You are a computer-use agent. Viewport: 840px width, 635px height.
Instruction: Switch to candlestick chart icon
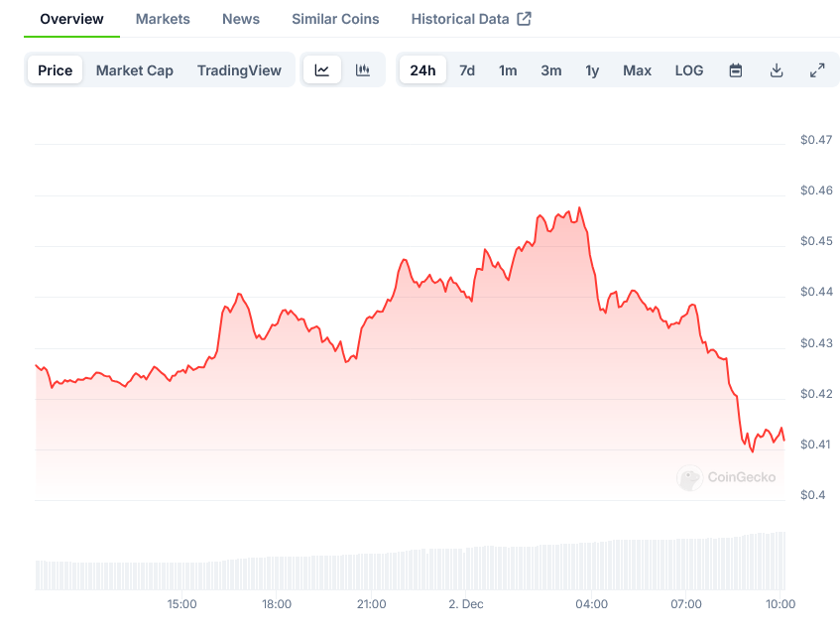(363, 70)
